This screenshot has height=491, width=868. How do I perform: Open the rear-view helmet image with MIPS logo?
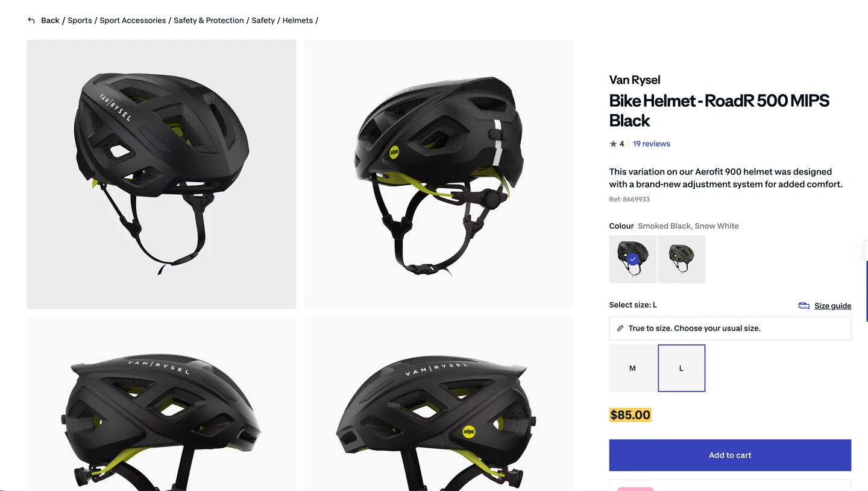pos(439,174)
